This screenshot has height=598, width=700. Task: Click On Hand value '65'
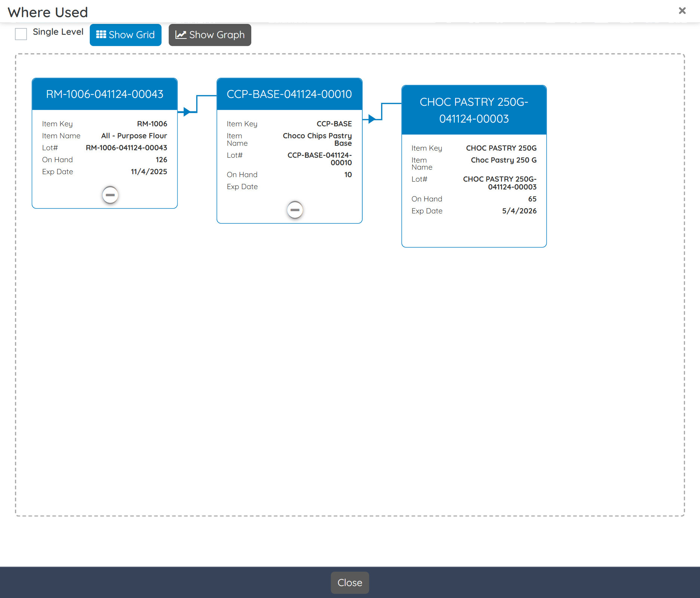(x=532, y=199)
